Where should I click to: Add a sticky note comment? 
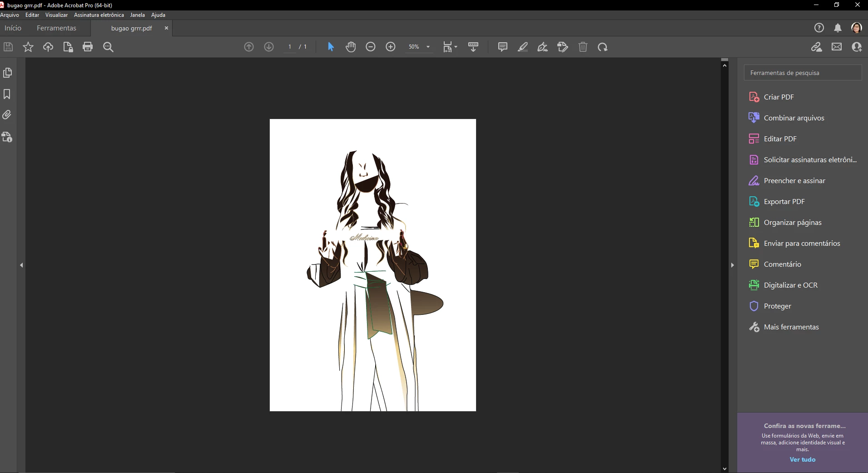(x=503, y=47)
